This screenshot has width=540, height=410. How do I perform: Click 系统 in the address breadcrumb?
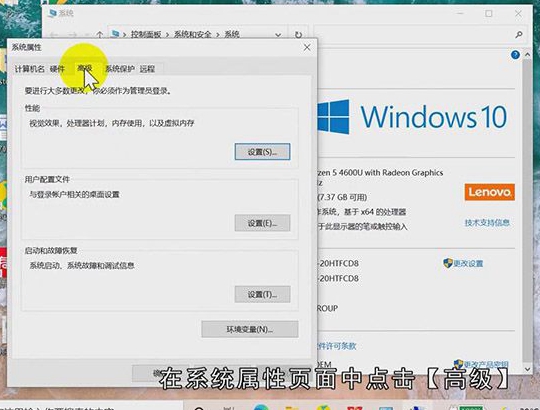232,34
